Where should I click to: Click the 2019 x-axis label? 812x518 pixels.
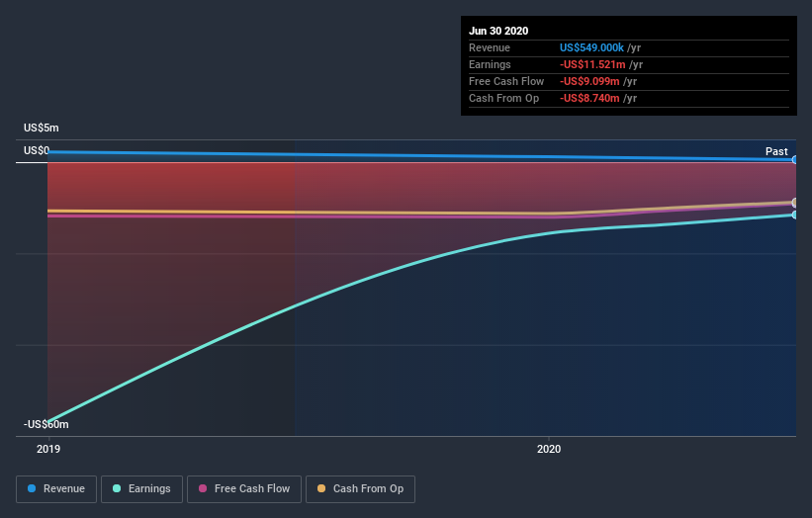tap(48, 449)
